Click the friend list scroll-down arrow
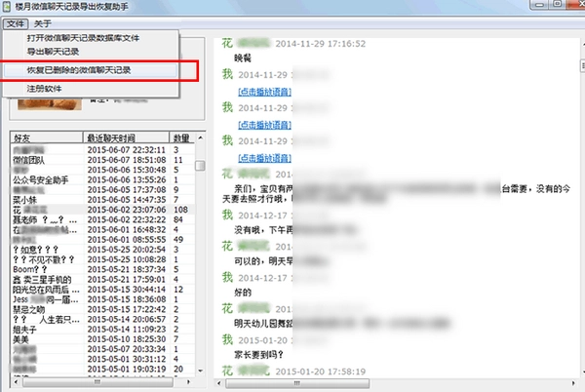 tap(200, 372)
